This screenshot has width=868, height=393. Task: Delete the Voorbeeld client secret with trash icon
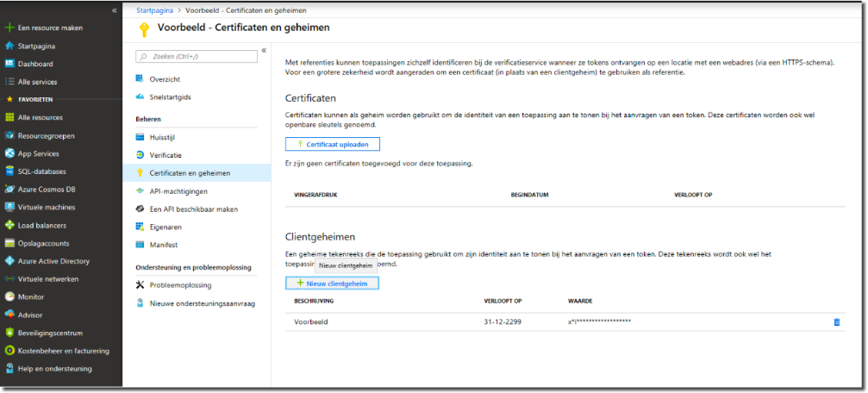click(835, 322)
